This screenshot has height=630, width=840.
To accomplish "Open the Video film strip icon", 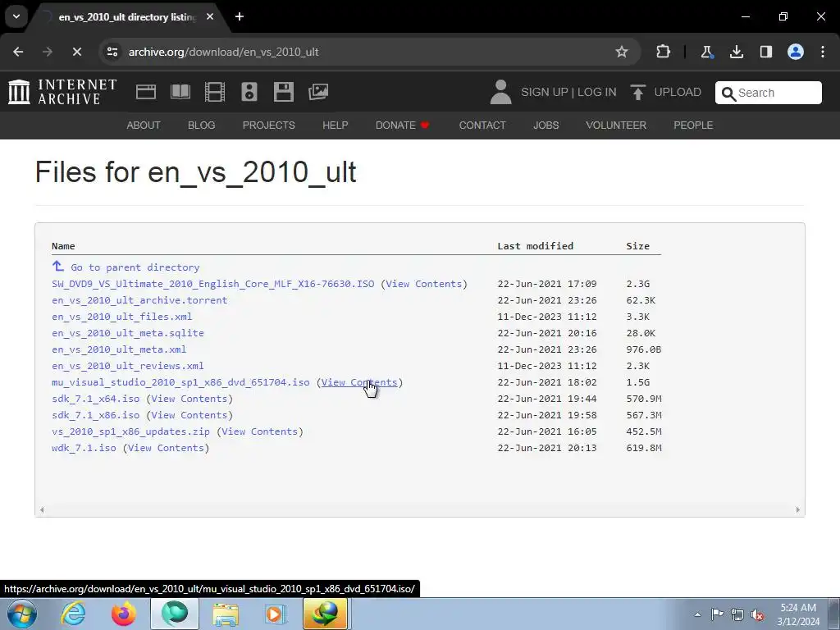I will point(214,92).
